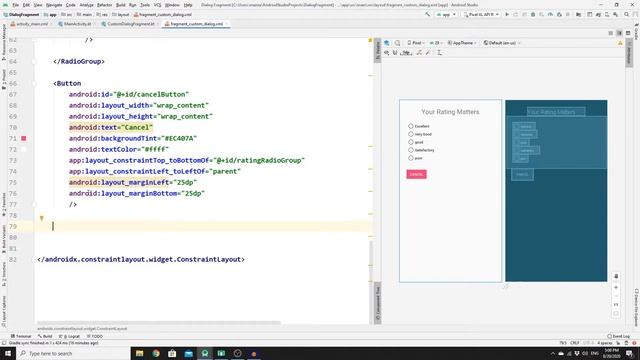Select the Design surface icon in preview toolbar
The width and height of the screenshot is (640, 360).
click(387, 43)
